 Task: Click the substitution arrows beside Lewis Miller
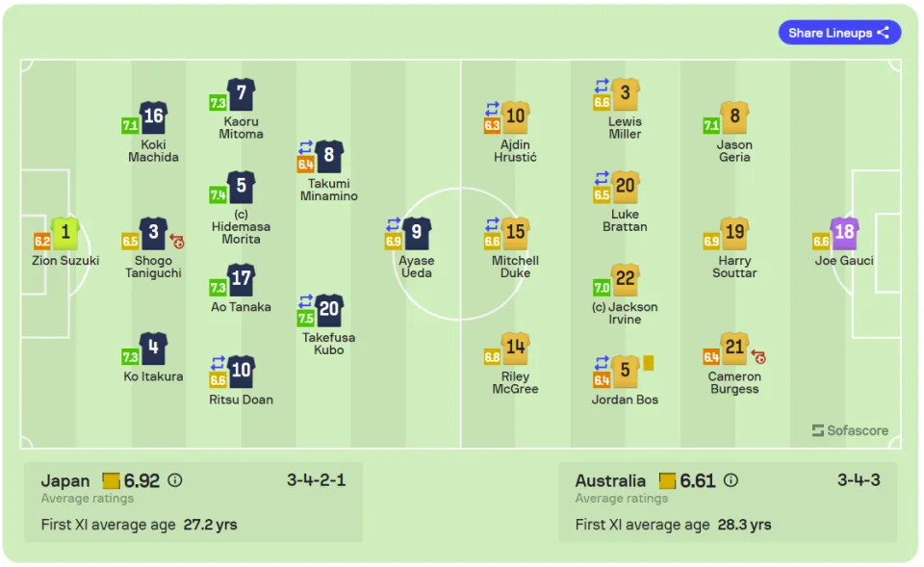point(601,86)
